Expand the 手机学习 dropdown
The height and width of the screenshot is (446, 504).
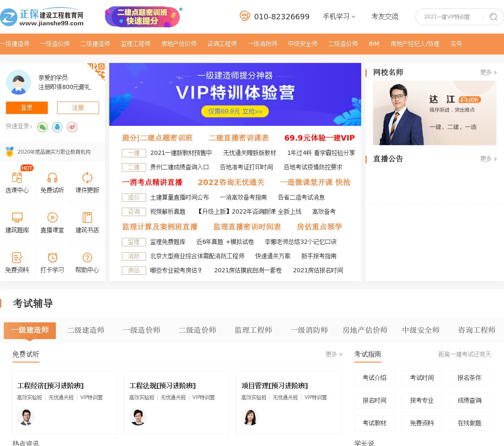click(x=339, y=16)
